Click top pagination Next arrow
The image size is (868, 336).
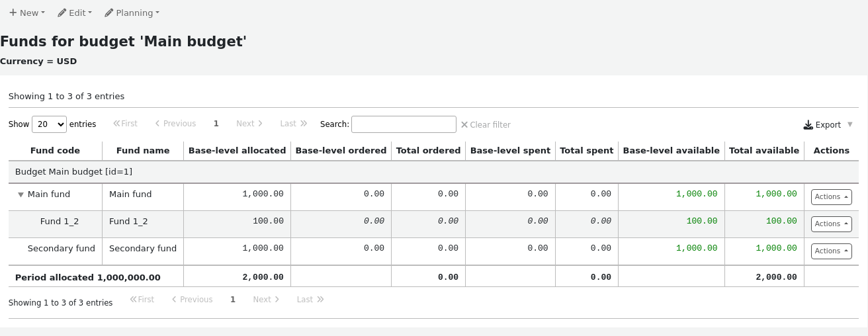[x=249, y=124]
